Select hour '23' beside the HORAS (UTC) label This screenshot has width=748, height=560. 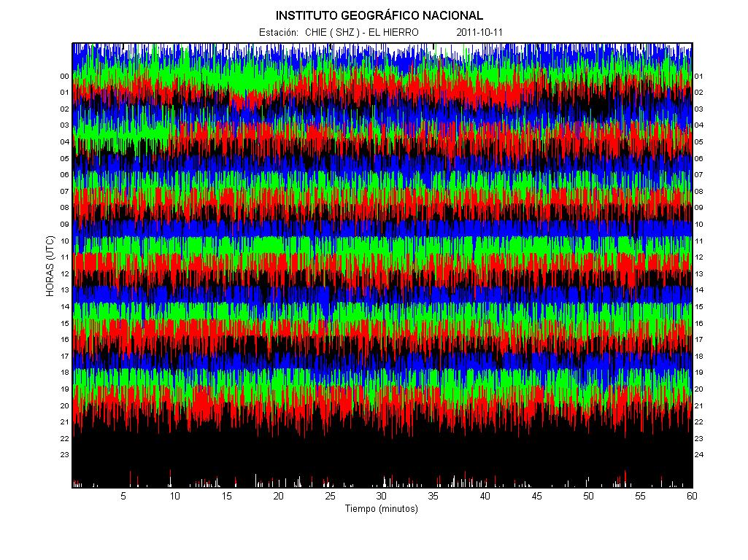[64, 455]
